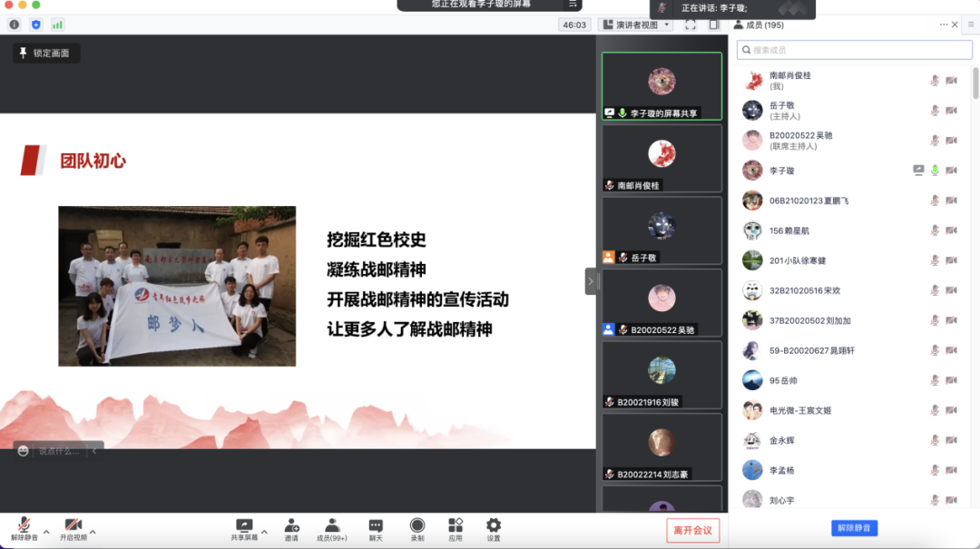
Task: Click the blue 解除静音 button in members panel
Action: pos(854,528)
